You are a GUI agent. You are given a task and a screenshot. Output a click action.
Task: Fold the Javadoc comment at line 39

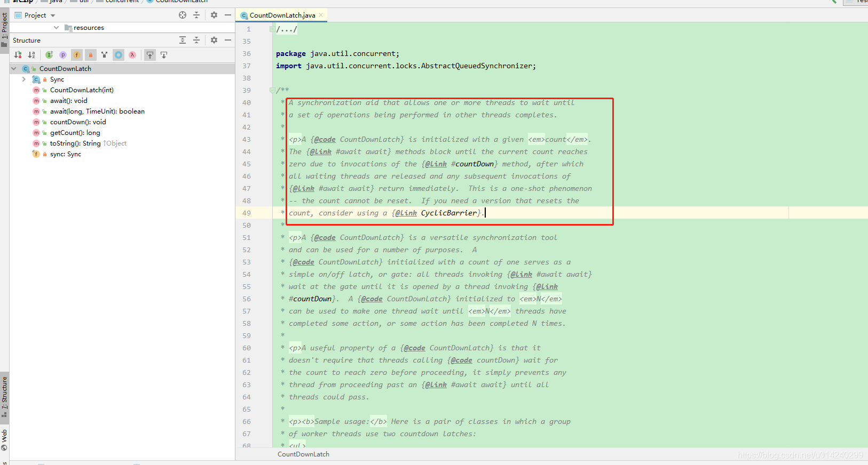(x=272, y=90)
